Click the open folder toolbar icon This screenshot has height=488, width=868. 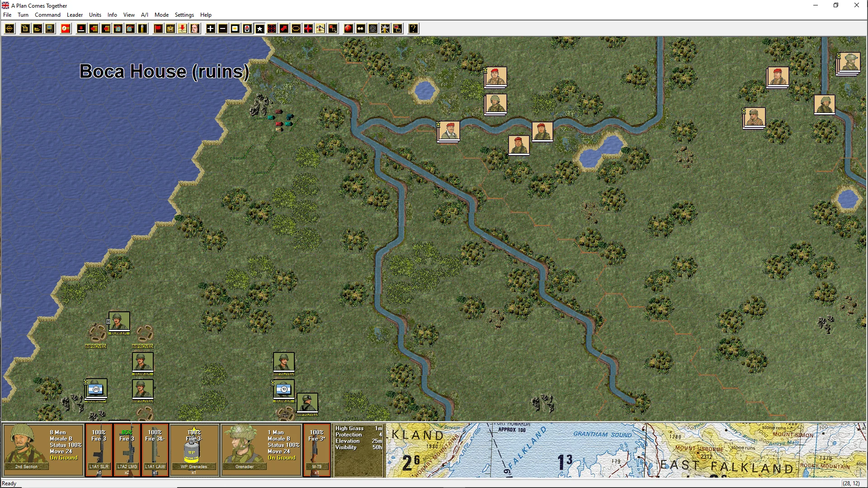point(37,29)
